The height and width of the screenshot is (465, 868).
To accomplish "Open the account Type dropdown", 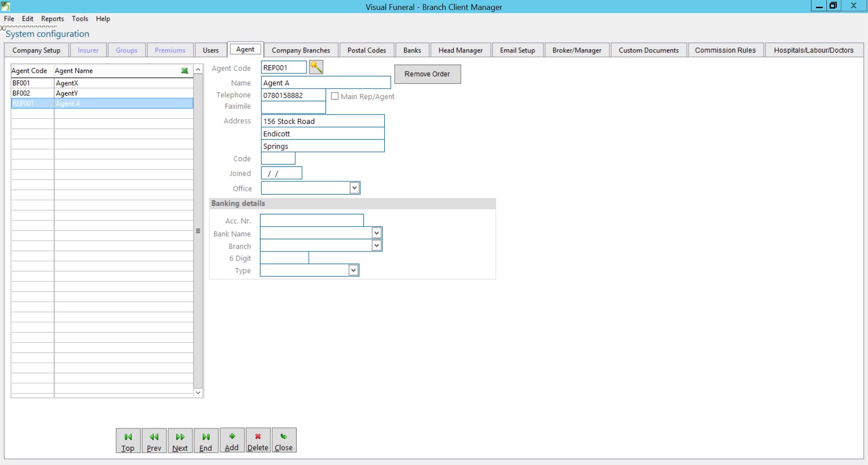I will point(354,270).
